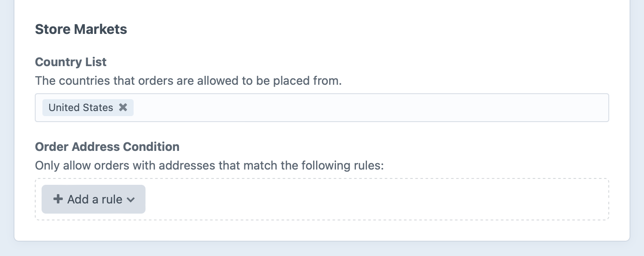Click the Country List label

pos(70,62)
